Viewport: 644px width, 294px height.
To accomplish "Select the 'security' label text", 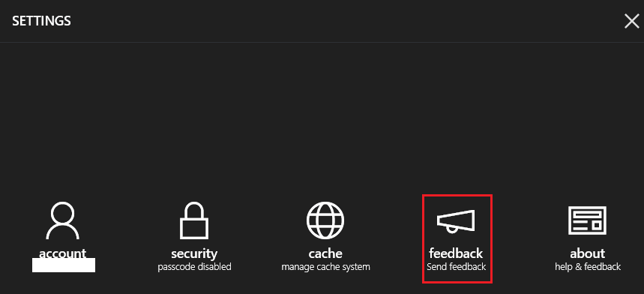I will point(194,253).
